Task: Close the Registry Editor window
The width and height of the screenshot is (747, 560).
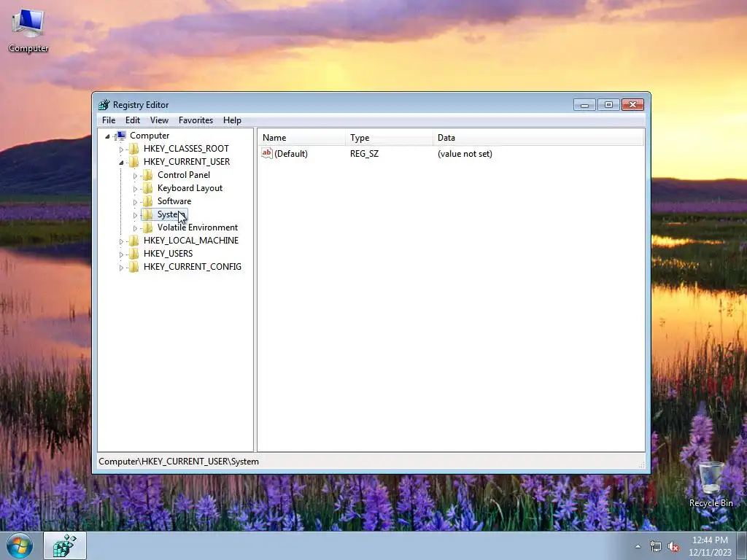Action: (x=632, y=105)
